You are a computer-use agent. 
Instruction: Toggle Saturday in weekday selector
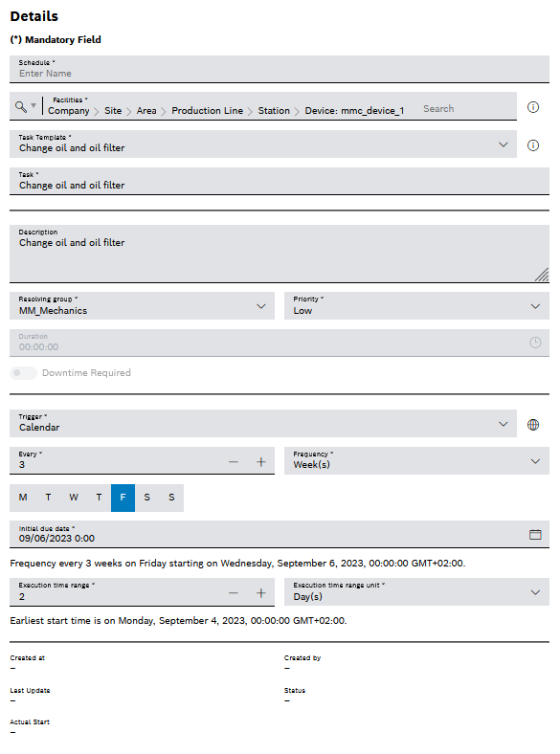[x=147, y=498]
